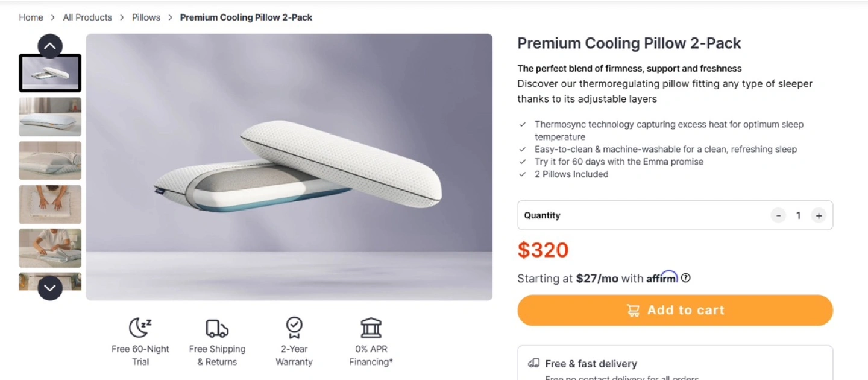Click the Affirm logo
Screen dimensions: 868x380
662,277
